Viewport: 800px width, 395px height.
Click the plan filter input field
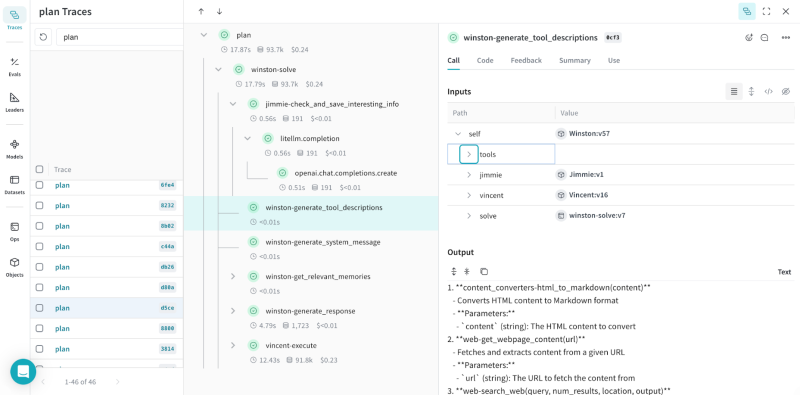119,37
